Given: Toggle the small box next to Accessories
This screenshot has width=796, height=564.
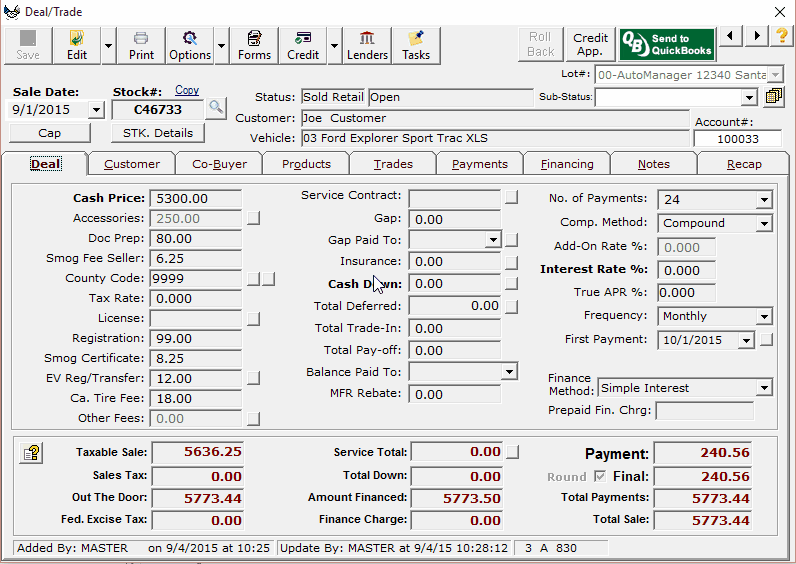Looking at the screenshot, I should 254,219.
